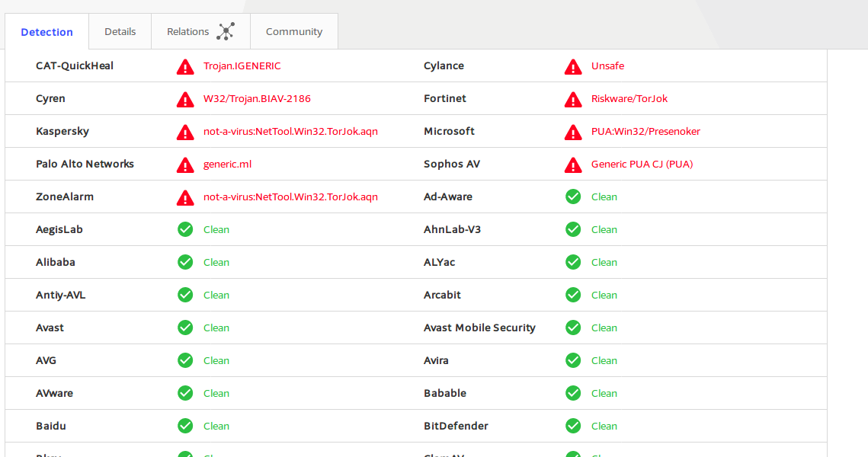Screen dimensions: 868x457
Task: Click green check icon for Antiy-AVL
Action: (185, 295)
